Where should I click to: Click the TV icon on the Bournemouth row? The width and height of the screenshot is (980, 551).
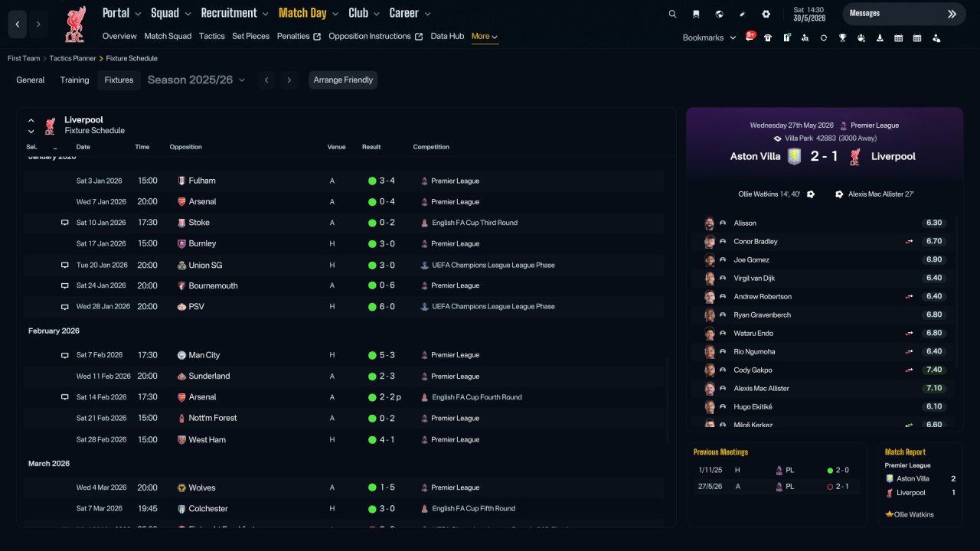[x=65, y=285]
